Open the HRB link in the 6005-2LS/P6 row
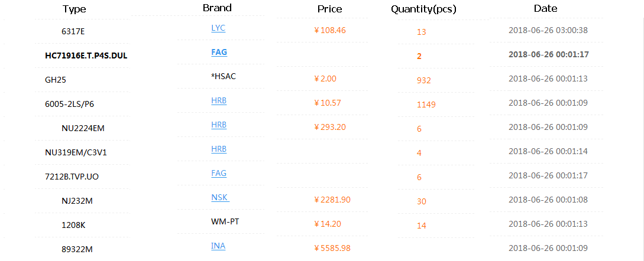 219,101
